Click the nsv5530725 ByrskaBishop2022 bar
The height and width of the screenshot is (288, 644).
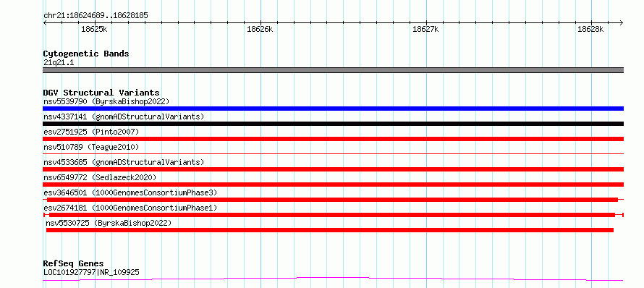tap(330, 230)
